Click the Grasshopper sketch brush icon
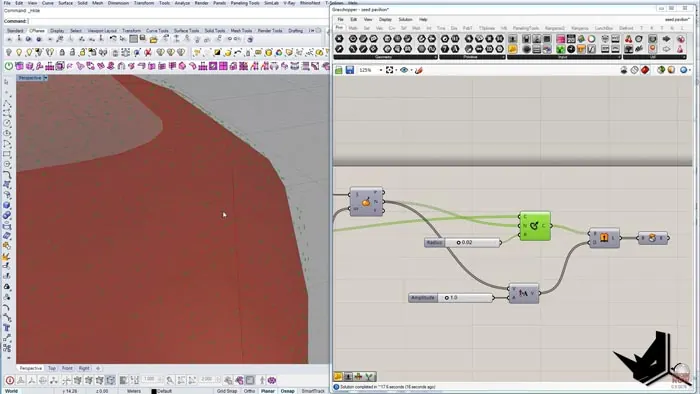The image size is (700, 394). tap(418, 70)
